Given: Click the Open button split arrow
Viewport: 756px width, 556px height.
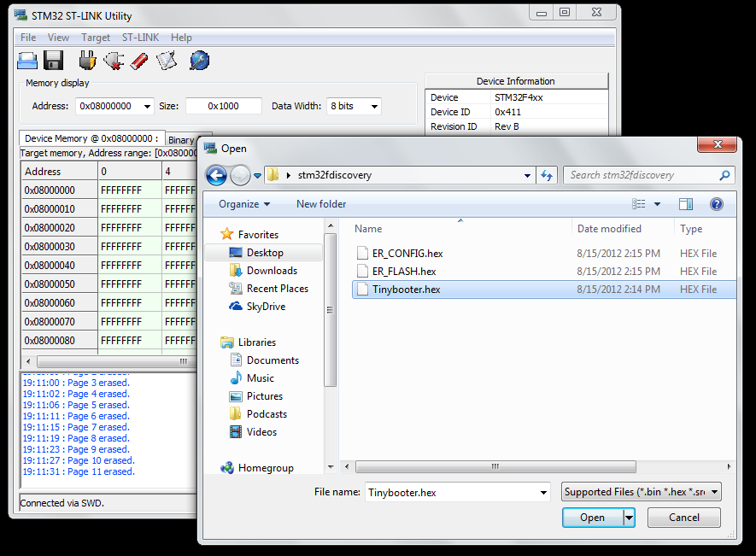Looking at the screenshot, I should [629, 518].
